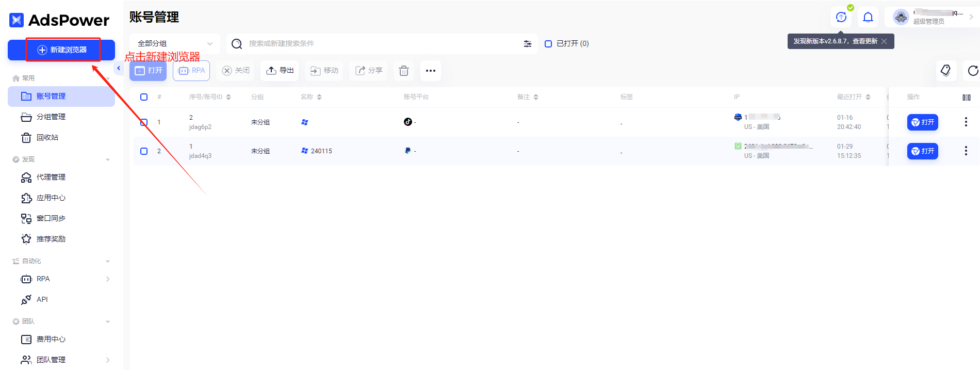
Task: Click the 导出 export button
Action: coord(280,71)
